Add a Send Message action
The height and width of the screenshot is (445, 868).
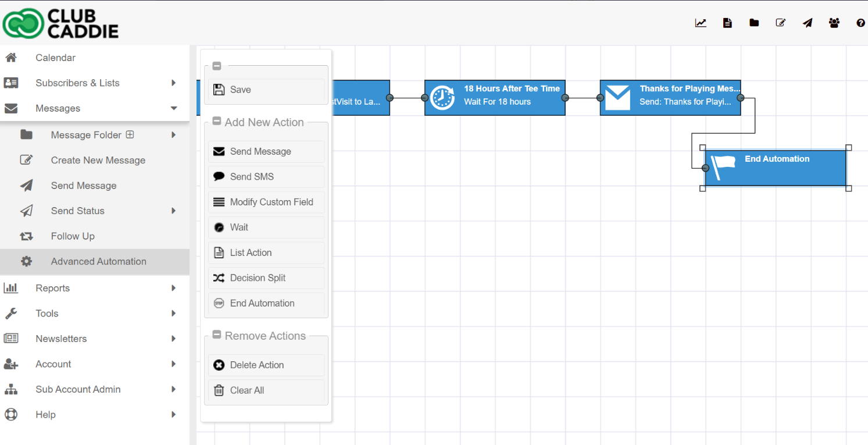pos(266,151)
